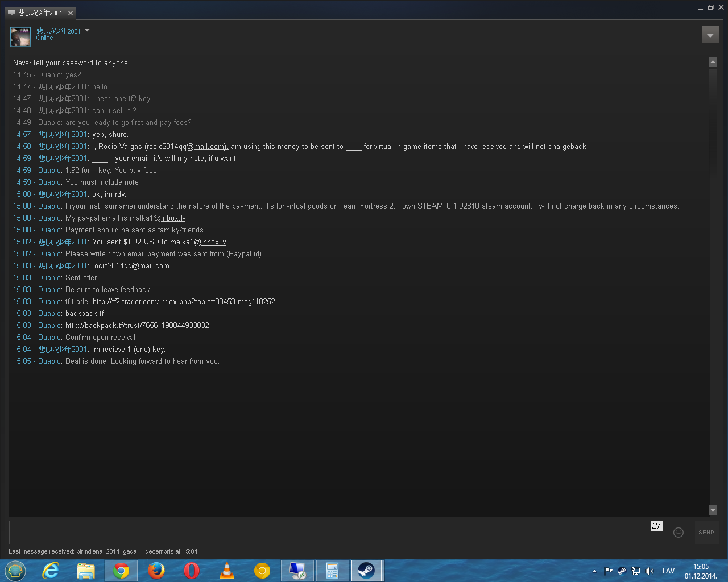Open the emoticon picker in chat
This screenshot has height=582, width=728.
click(x=679, y=533)
